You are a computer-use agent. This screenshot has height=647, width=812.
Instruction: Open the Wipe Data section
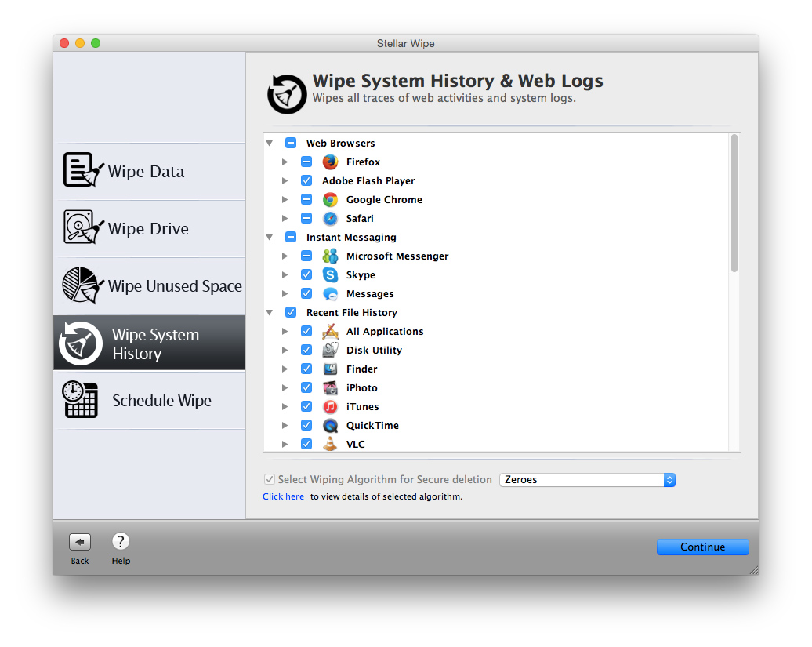pos(149,172)
